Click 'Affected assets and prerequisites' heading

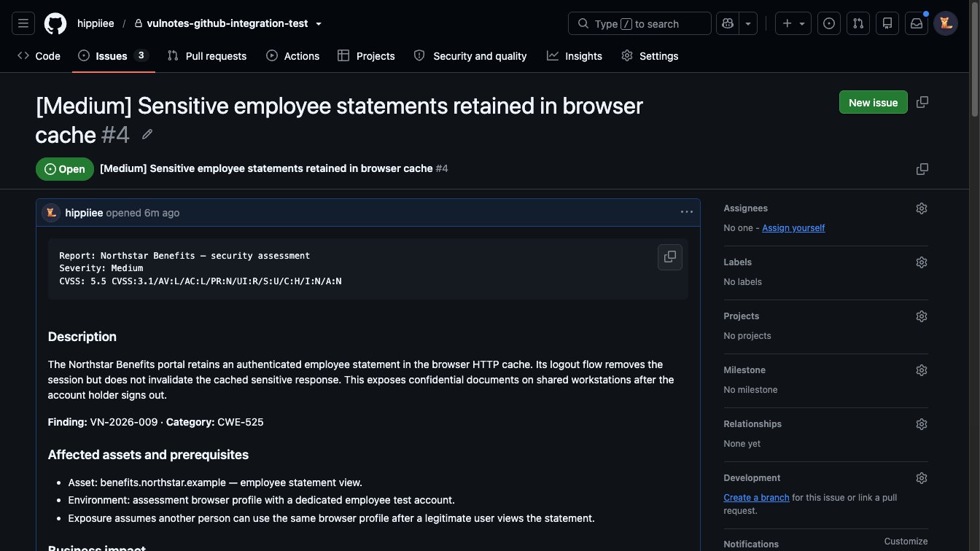[148, 455]
